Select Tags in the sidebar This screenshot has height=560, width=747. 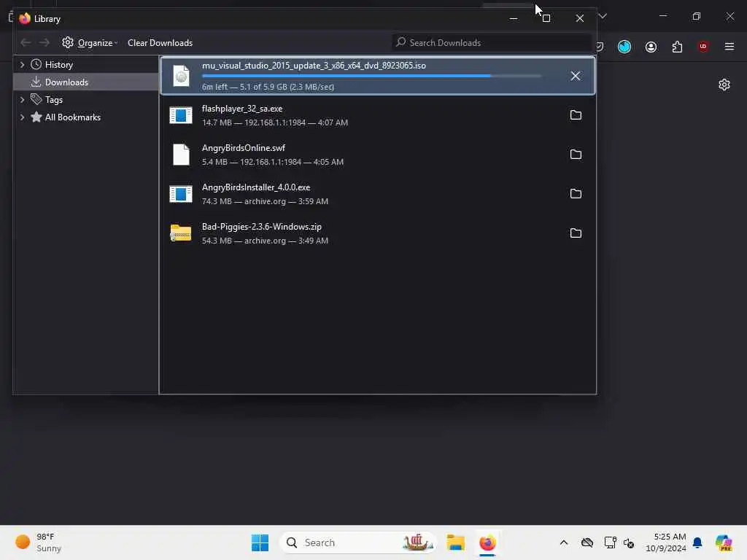[54, 99]
